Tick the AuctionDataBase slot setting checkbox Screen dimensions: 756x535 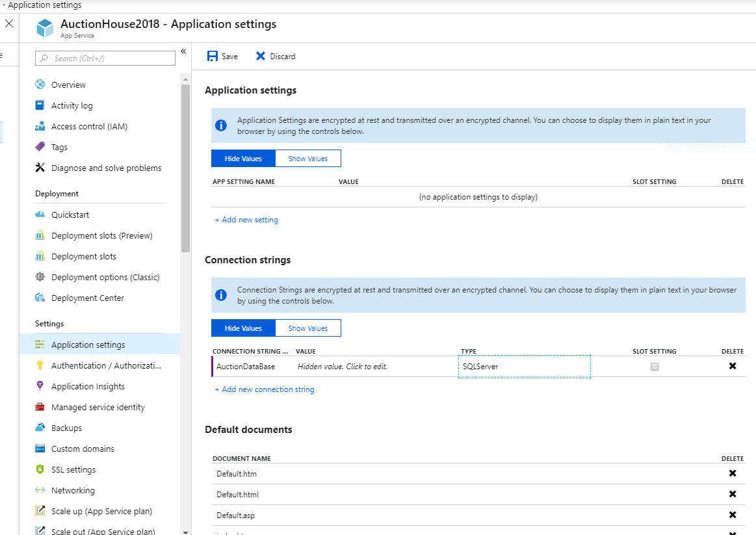654,367
